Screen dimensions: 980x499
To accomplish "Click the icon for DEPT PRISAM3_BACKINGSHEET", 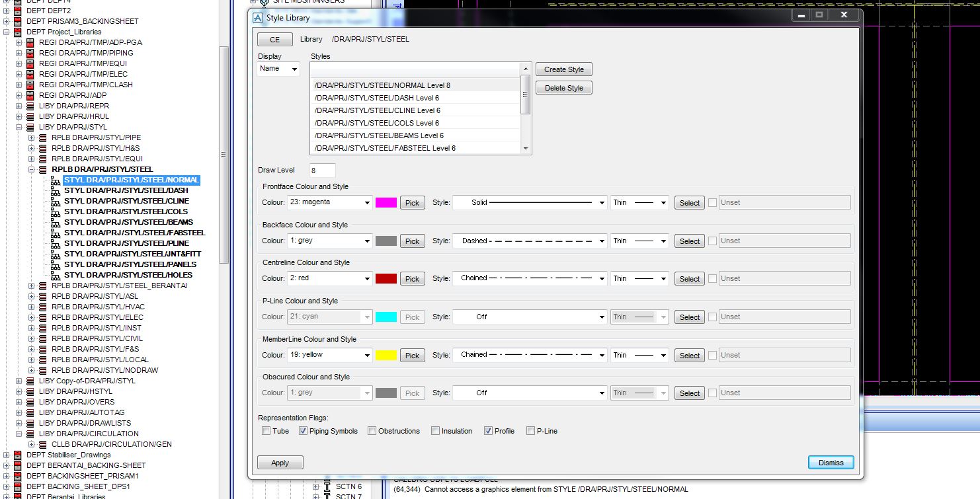I will pos(17,21).
